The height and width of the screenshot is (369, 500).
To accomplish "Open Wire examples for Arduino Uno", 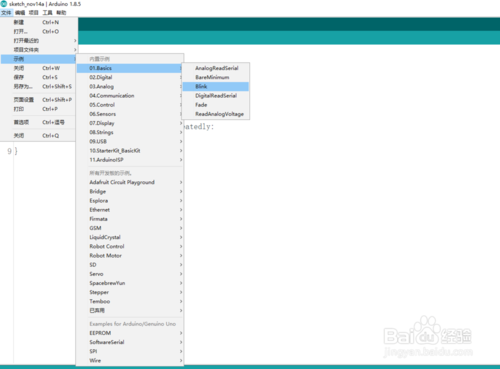I will pos(130,361).
